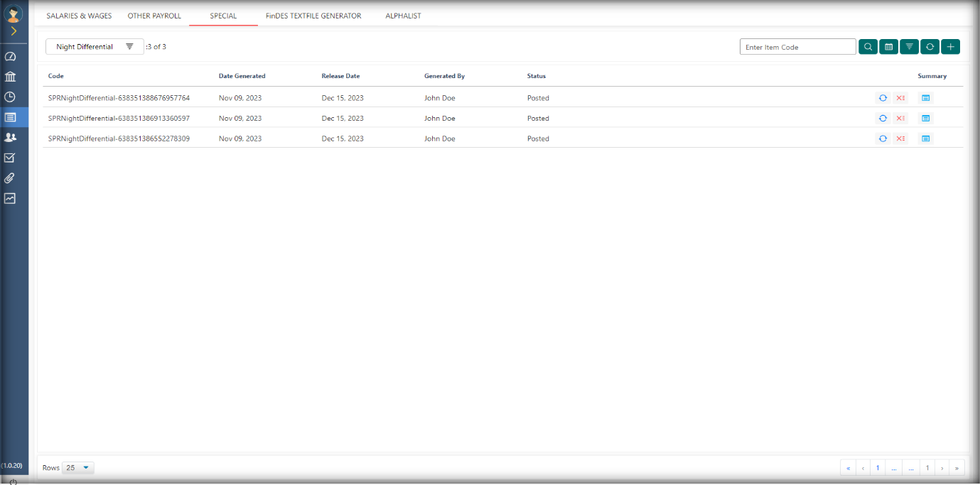Click the green calendar button in toolbar
The height and width of the screenshot is (485, 980).
coord(888,47)
